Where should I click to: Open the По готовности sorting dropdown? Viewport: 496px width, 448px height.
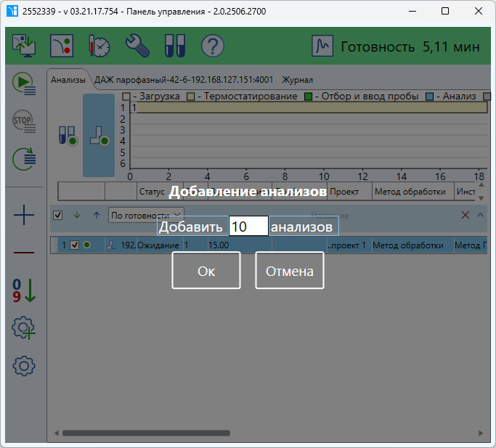[x=145, y=216]
